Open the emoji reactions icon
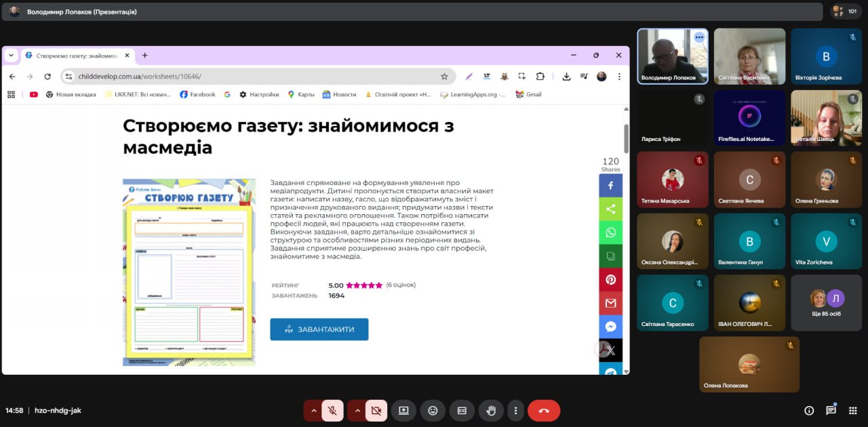 (x=433, y=411)
